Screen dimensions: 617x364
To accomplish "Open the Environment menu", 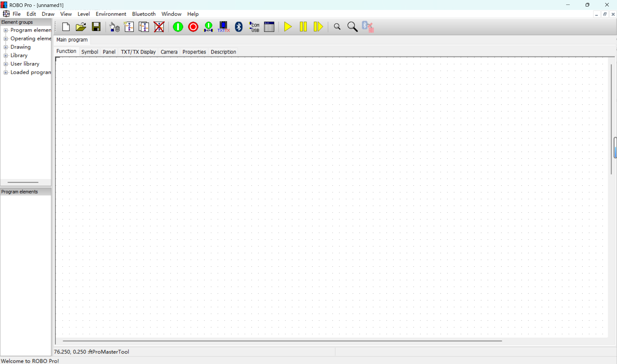I will 111,14.
